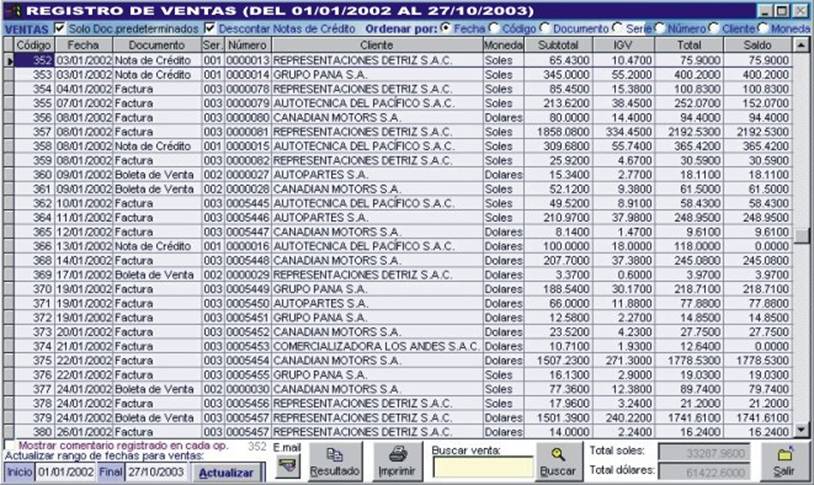Click AUTOPARTES S.A. in row 364

point(320,218)
